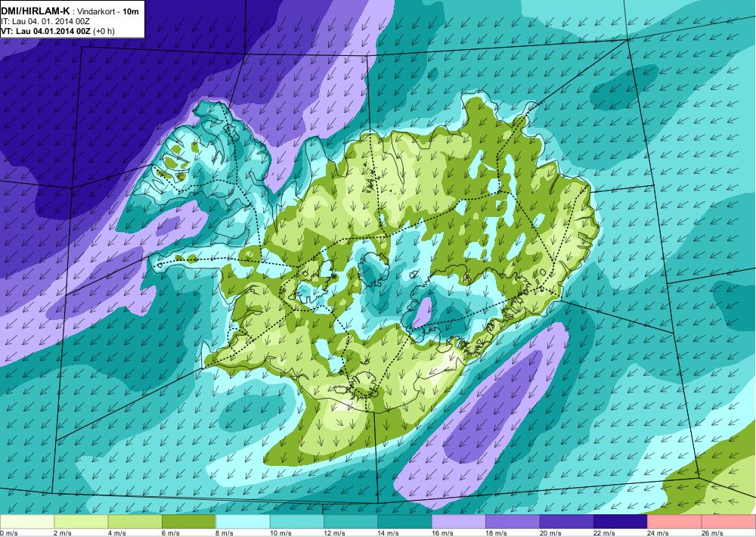Click the '26 m/s' legend label
This screenshot has height=537, width=756.
tap(713, 533)
